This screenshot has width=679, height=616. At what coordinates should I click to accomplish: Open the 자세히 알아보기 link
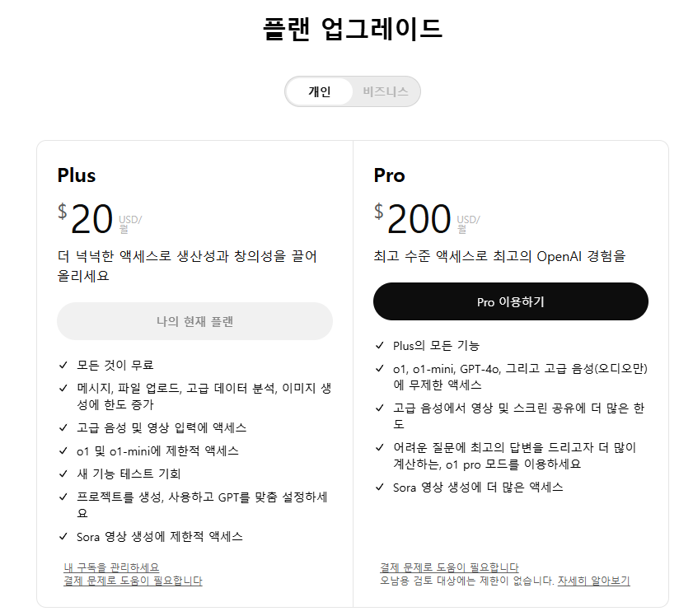coord(593,581)
